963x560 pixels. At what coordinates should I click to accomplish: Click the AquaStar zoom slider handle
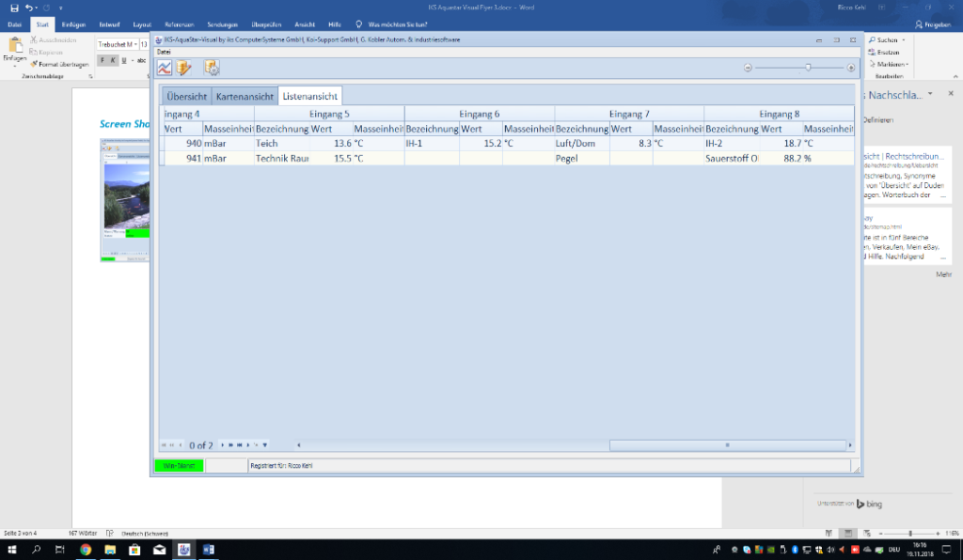pos(808,68)
